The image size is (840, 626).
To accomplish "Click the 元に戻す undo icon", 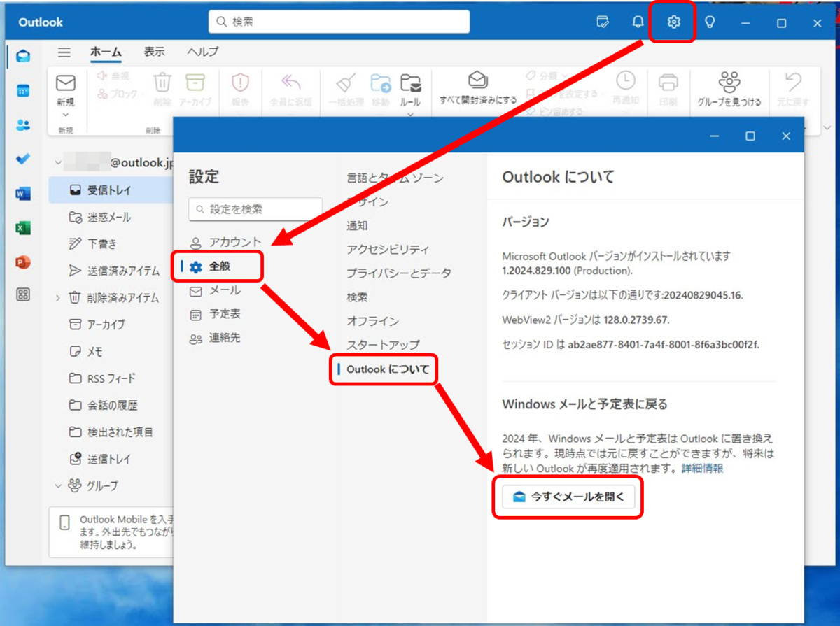I will pyautogui.click(x=793, y=83).
